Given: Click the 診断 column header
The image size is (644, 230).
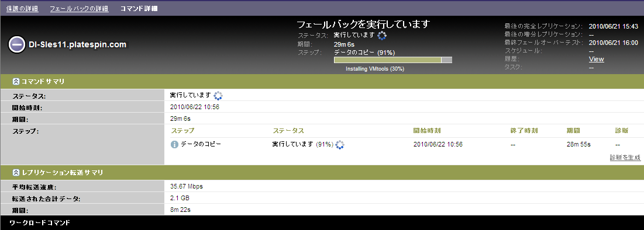Looking at the screenshot, I should (622, 130).
